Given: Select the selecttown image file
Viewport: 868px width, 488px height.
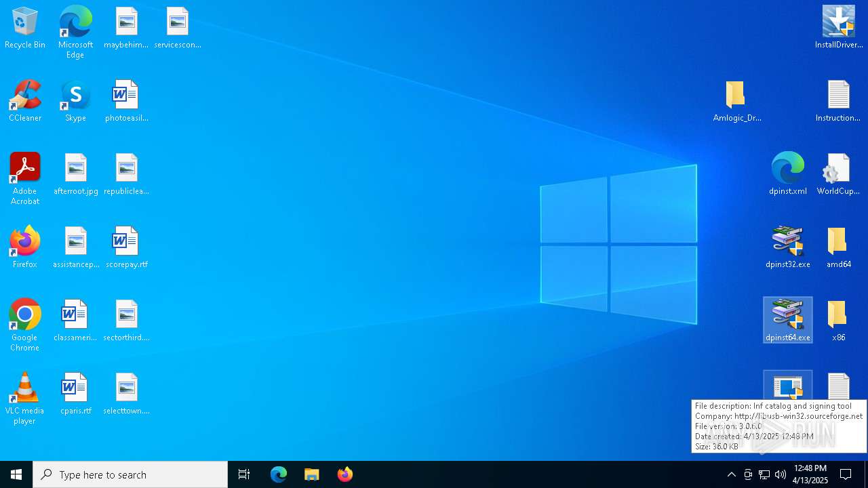Looking at the screenshot, I should tap(126, 394).
